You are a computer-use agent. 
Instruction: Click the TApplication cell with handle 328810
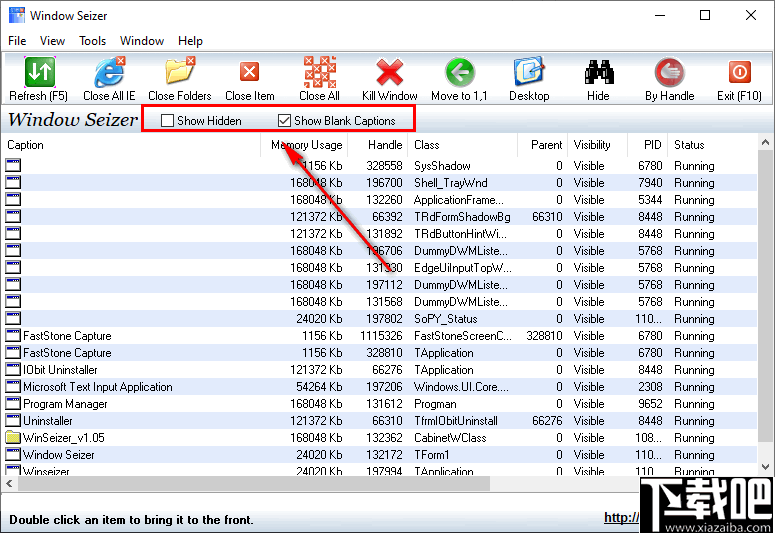tap(443, 353)
